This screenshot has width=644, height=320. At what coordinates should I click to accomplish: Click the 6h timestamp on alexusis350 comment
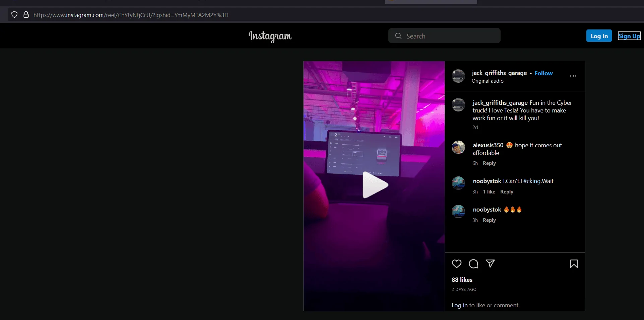[x=475, y=163]
